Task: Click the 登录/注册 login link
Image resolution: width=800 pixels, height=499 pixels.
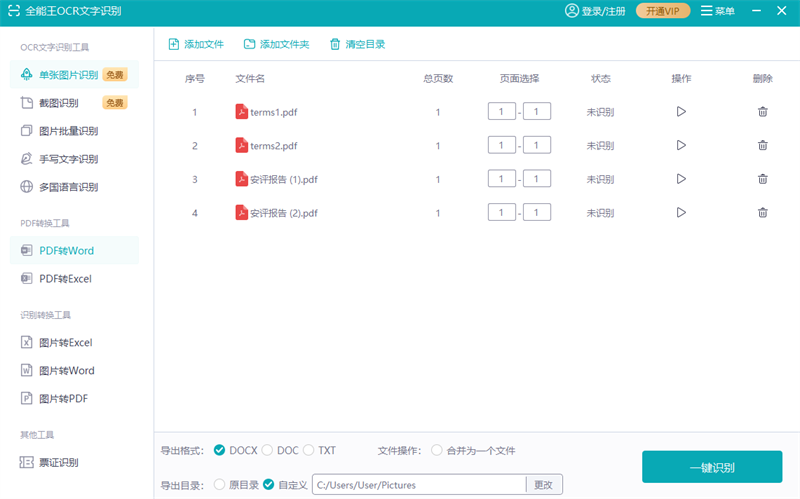Action: pyautogui.click(x=595, y=11)
